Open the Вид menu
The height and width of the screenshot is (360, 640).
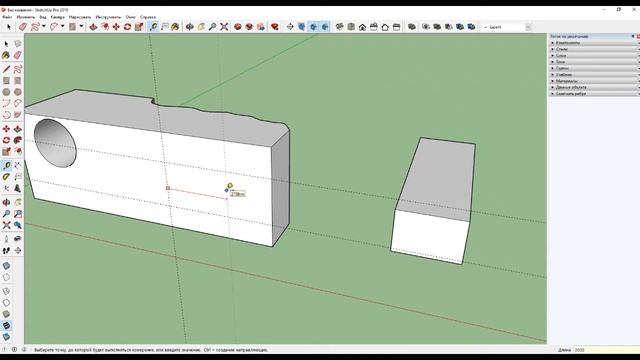(x=43, y=17)
